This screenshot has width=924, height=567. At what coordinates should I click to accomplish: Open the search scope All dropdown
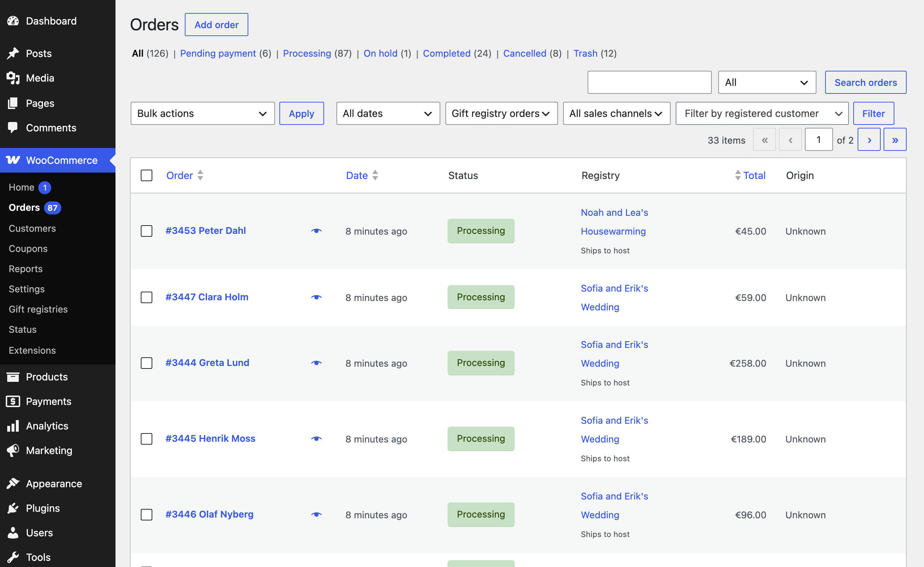click(x=767, y=82)
